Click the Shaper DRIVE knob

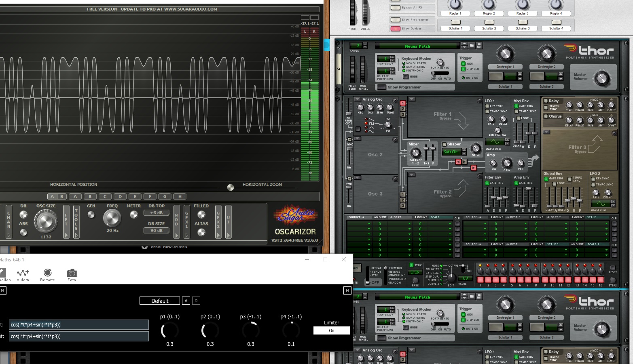pos(476,148)
